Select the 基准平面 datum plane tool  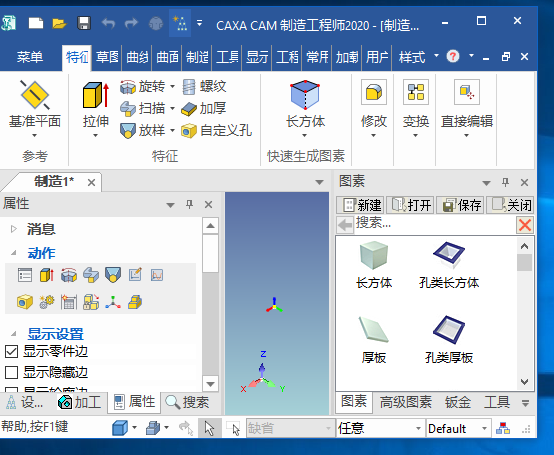point(35,108)
